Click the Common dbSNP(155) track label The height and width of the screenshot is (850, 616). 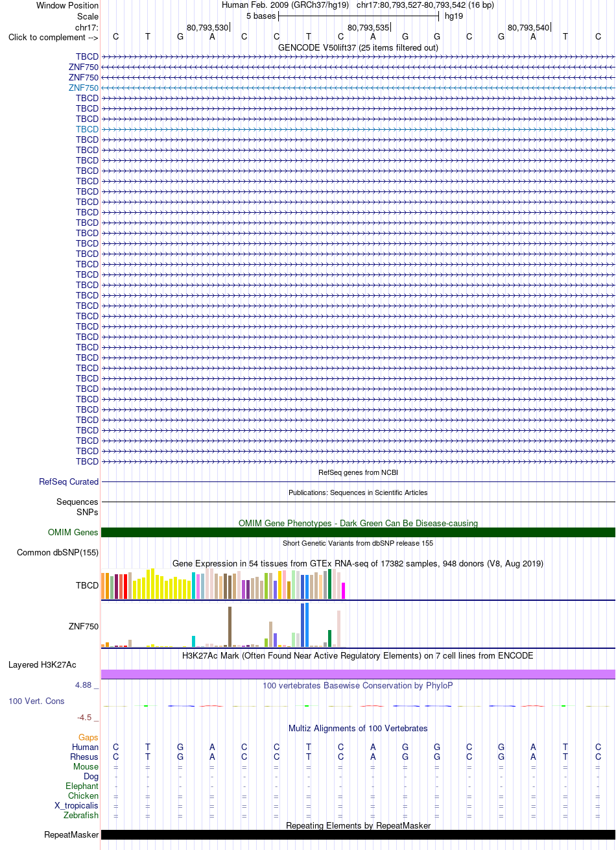tap(58, 553)
